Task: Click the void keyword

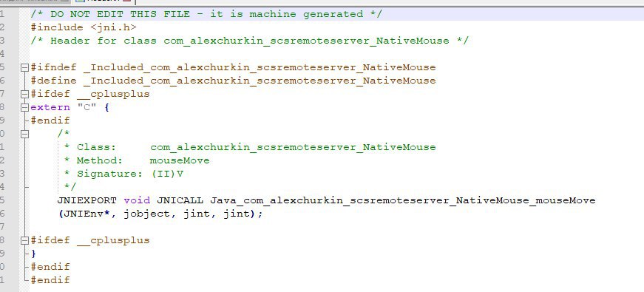Action: (x=137, y=200)
